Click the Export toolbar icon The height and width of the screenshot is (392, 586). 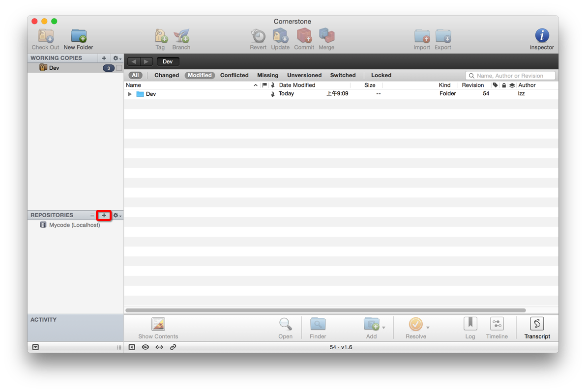click(x=443, y=36)
